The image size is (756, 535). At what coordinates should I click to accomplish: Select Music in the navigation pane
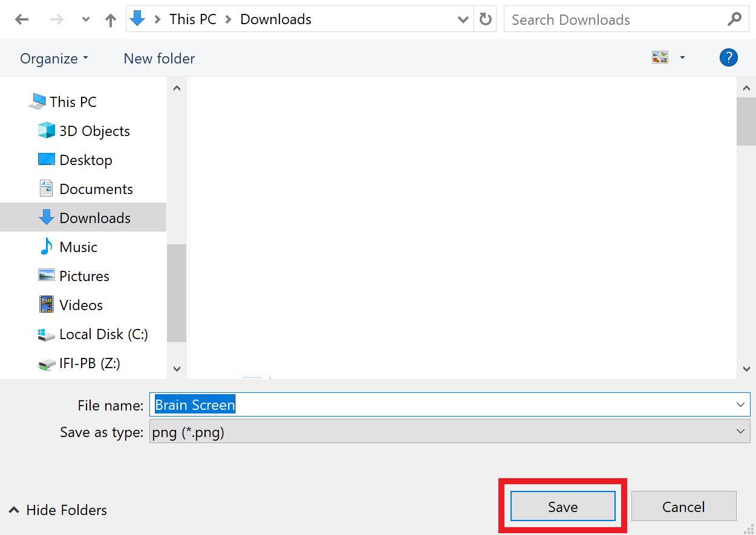point(78,246)
